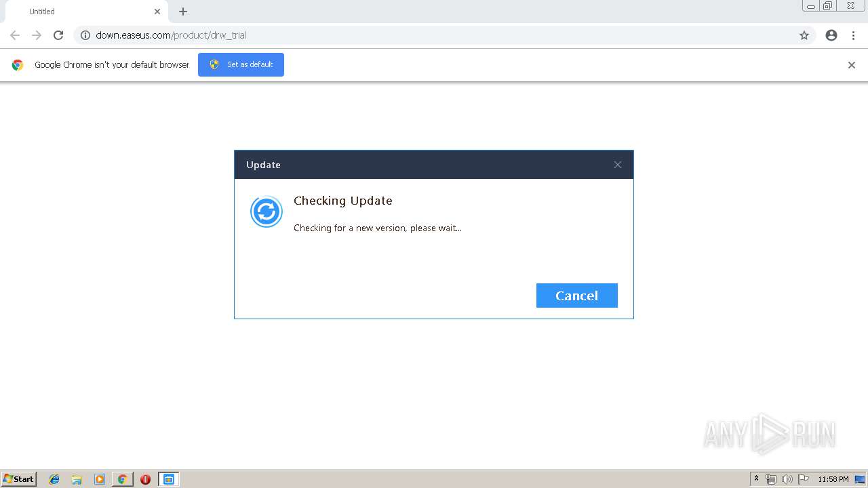Open the Windows Start menu
The height and width of the screenshot is (488, 868).
point(18,479)
